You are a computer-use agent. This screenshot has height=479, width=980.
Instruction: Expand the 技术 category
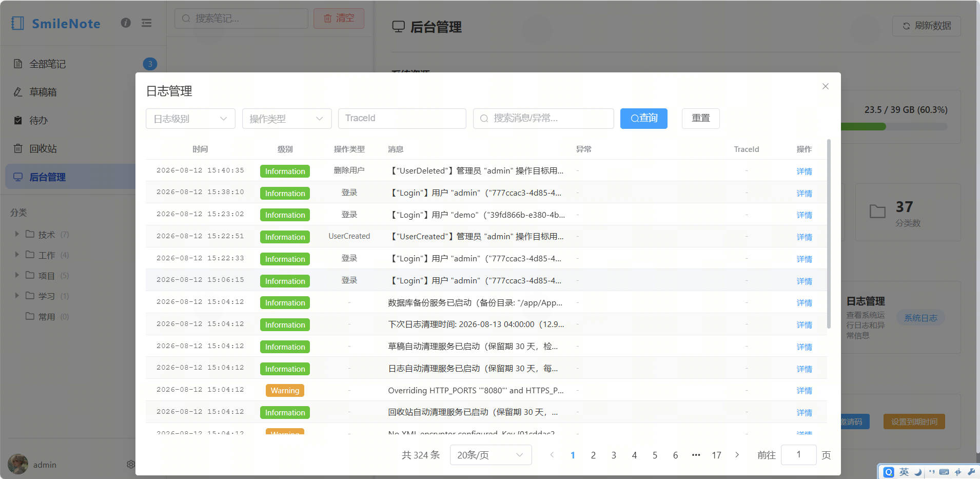point(17,234)
